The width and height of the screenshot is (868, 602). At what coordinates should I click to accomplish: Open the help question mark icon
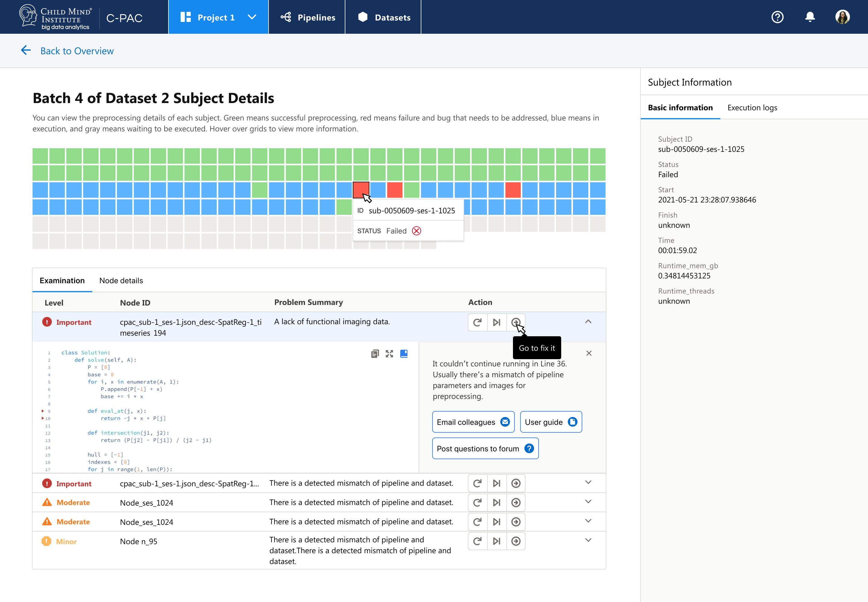pos(778,17)
